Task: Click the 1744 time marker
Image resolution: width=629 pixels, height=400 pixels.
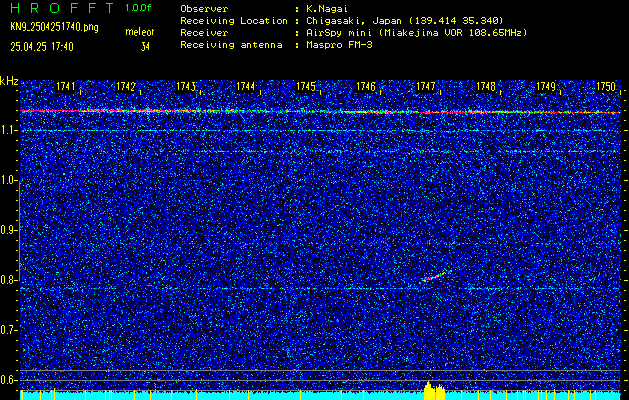Action: click(246, 86)
